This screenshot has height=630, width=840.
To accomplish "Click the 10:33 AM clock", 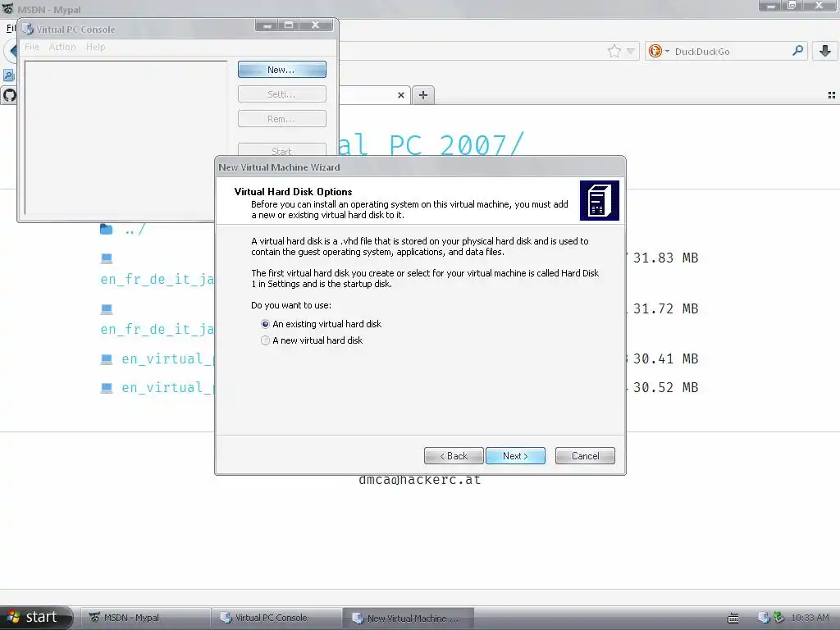I will click(810, 618).
